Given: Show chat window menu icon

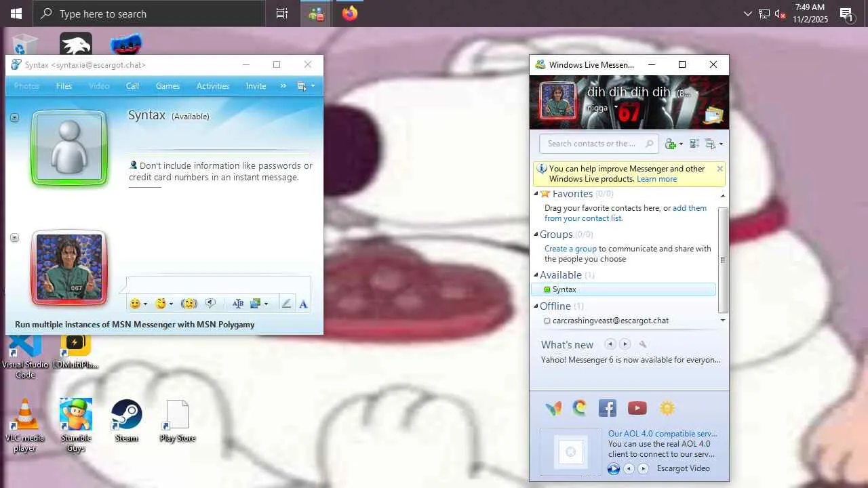Looking at the screenshot, I should click(x=306, y=86).
